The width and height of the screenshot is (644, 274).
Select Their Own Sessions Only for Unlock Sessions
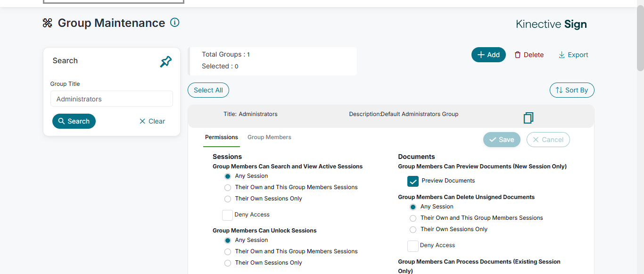pos(228,263)
